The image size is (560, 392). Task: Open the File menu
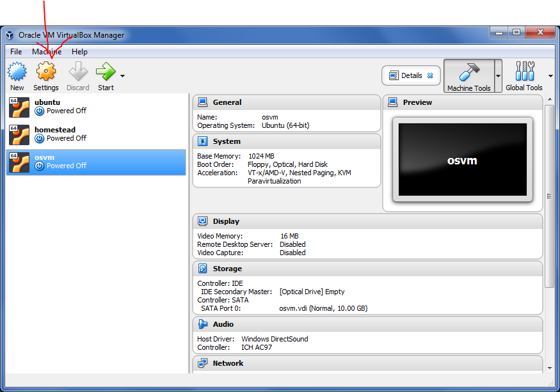[16, 52]
